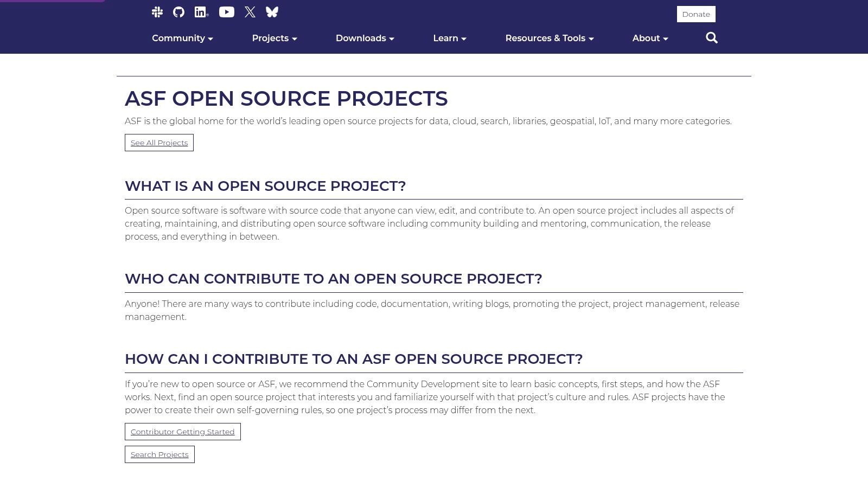The image size is (868, 488).
Task: Click the ASF Open Source Projects heading
Action: click(x=286, y=99)
